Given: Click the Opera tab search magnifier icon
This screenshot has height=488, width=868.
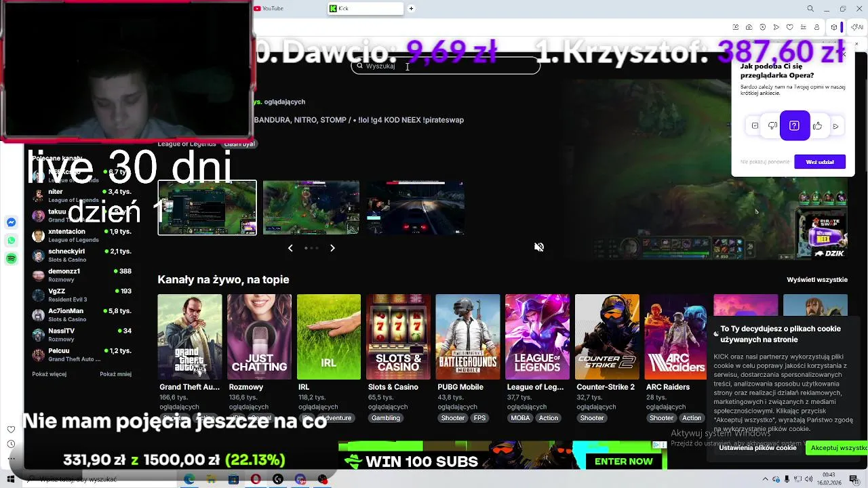Looking at the screenshot, I should (x=810, y=9).
